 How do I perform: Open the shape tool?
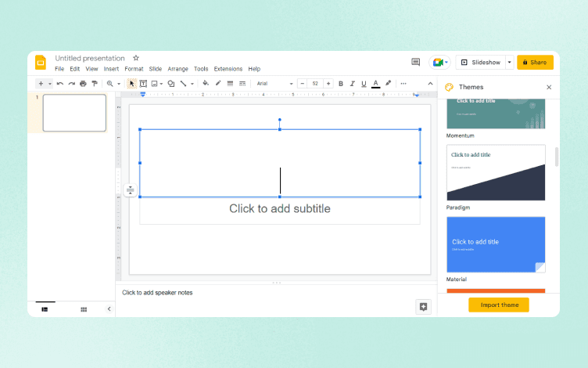(x=171, y=83)
